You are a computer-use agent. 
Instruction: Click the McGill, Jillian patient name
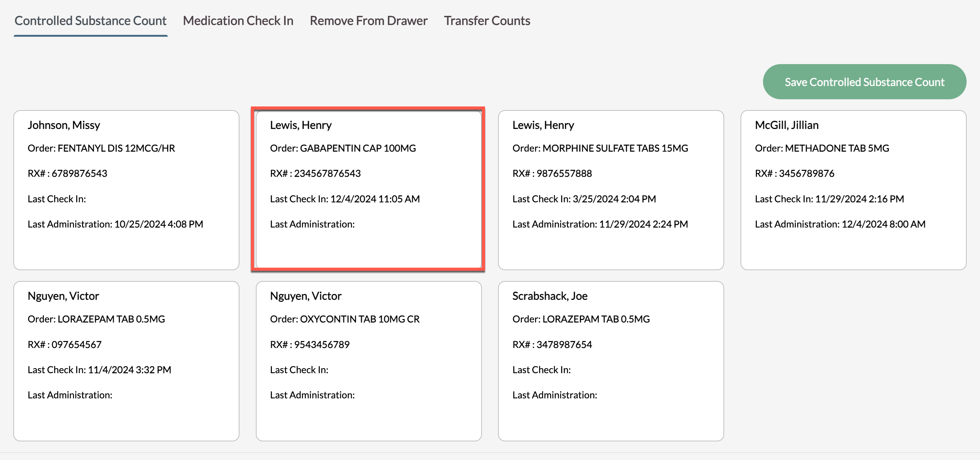coord(786,125)
